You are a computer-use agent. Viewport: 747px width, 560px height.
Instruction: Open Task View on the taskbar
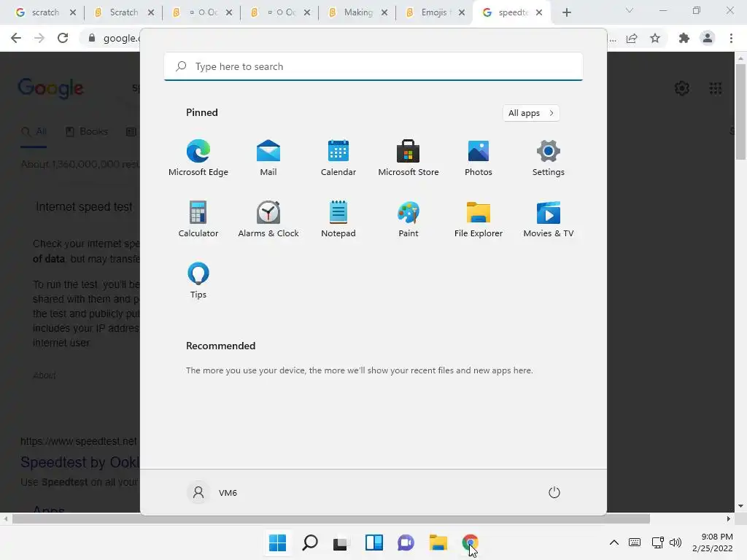[x=340, y=542]
